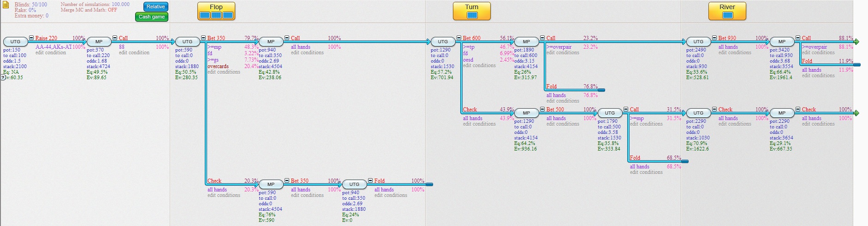Click the AA-44,AKs-AT range text

pos(54,47)
